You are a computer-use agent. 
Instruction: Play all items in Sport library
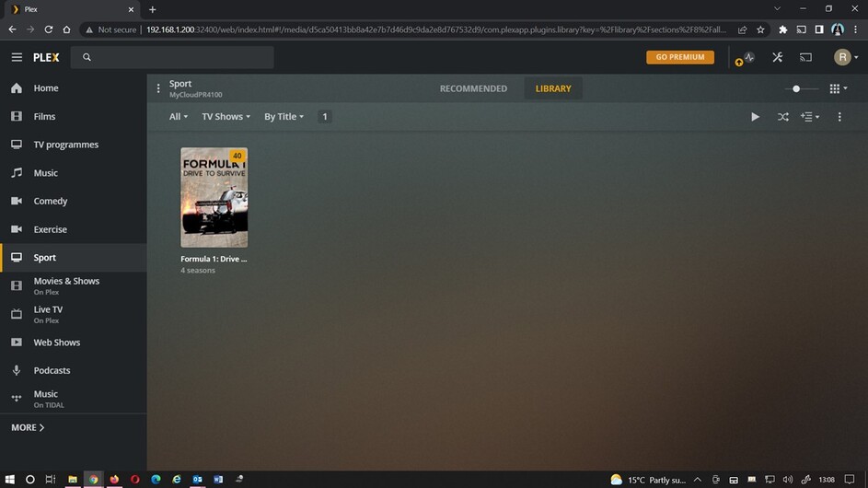(x=755, y=117)
